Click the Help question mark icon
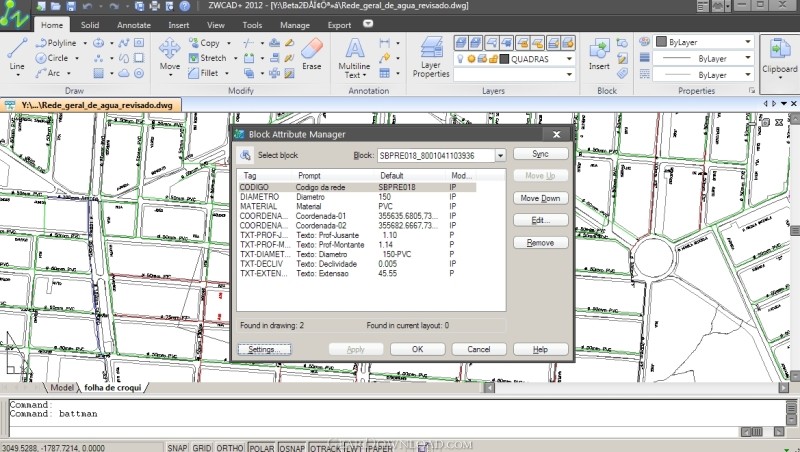The width and height of the screenshot is (800, 452). pyautogui.click(x=185, y=6)
